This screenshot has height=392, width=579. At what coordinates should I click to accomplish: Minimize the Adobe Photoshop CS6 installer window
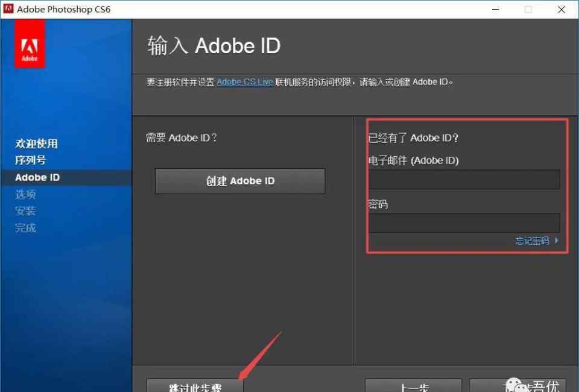(x=496, y=9)
